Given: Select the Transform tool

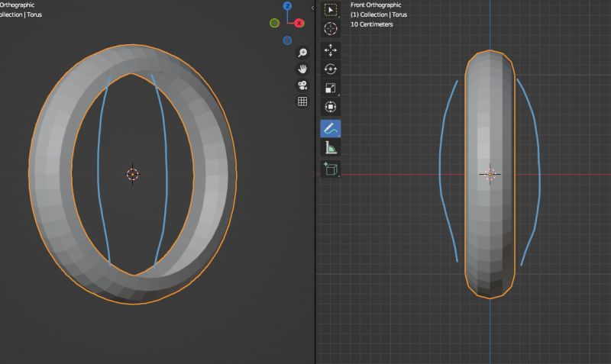Looking at the screenshot, I should (331, 107).
